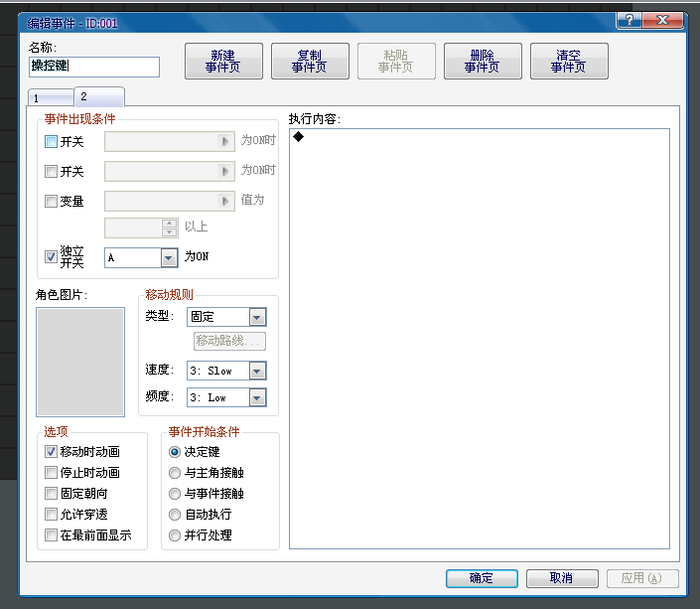Click the 清空事件页 button

pos(569,62)
